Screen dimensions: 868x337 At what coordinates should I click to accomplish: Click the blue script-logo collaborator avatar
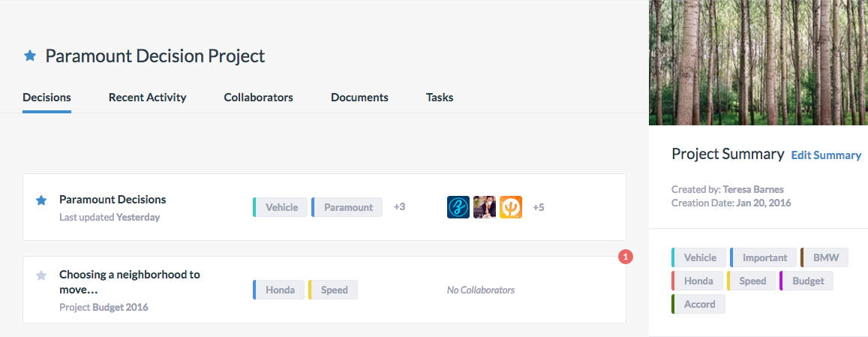point(458,207)
